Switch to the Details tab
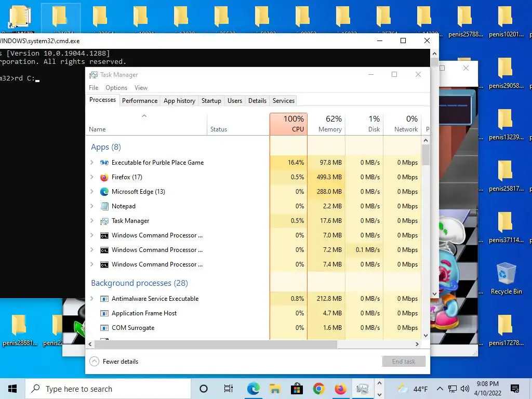This screenshot has height=399, width=532. [x=258, y=101]
